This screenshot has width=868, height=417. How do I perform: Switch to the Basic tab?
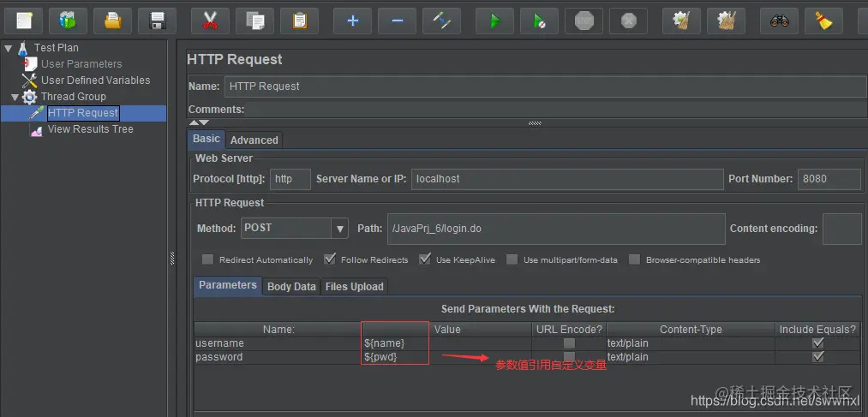click(x=206, y=139)
